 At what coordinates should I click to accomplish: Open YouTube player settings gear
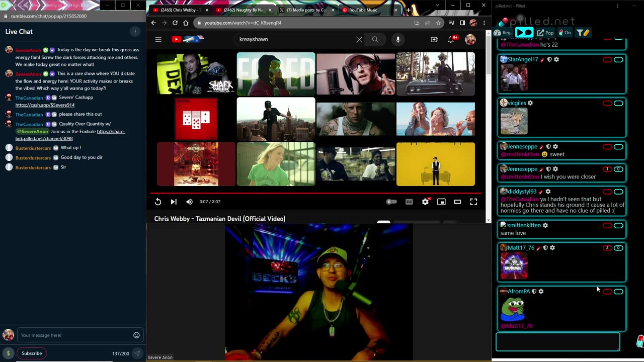coord(426,202)
